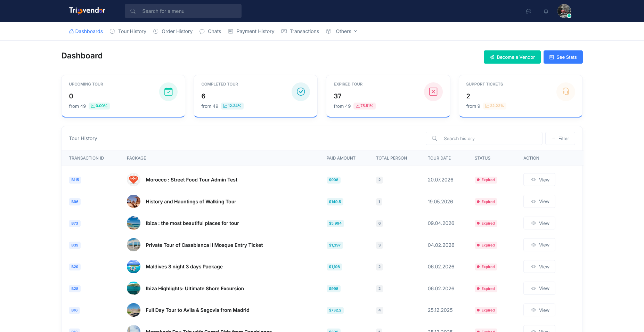This screenshot has height=332, width=644.
Task: Click History and Hauntings of Walking Tour
Action: 191,202
